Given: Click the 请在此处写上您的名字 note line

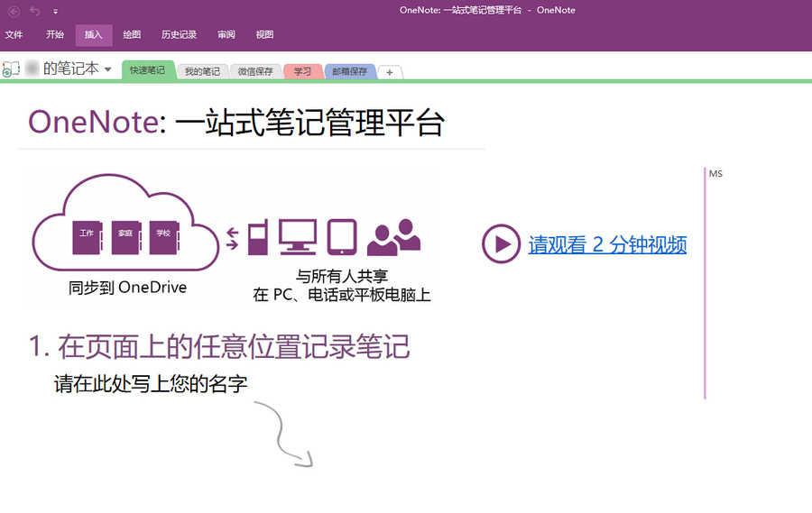Looking at the screenshot, I should (x=151, y=383).
